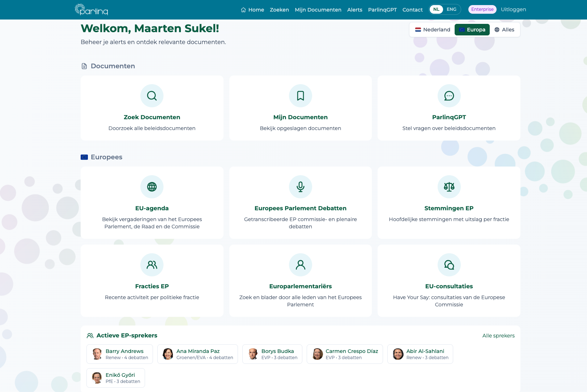Click Ana Miranda Paz's avatar photo
Image resolution: width=587 pixels, height=392 pixels.
point(168,354)
